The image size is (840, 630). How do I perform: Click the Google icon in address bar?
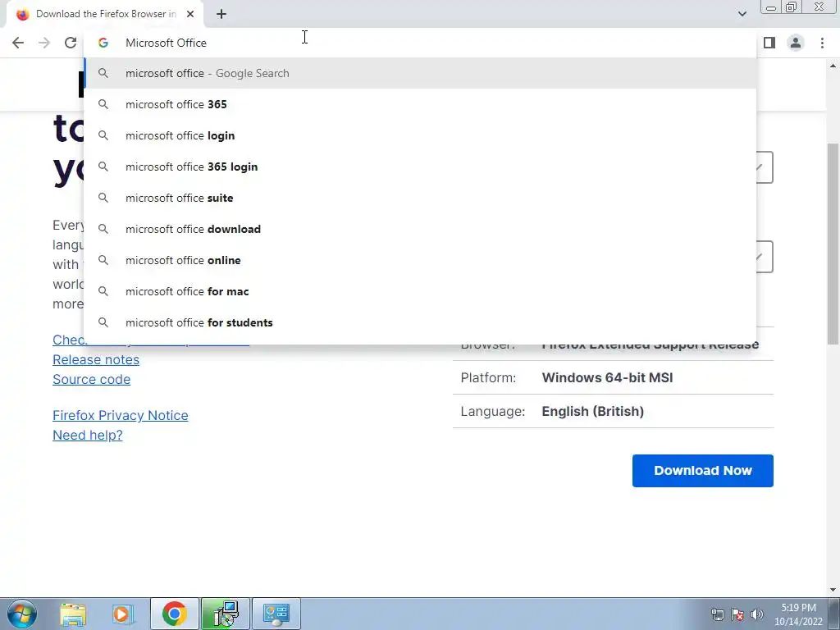point(103,43)
